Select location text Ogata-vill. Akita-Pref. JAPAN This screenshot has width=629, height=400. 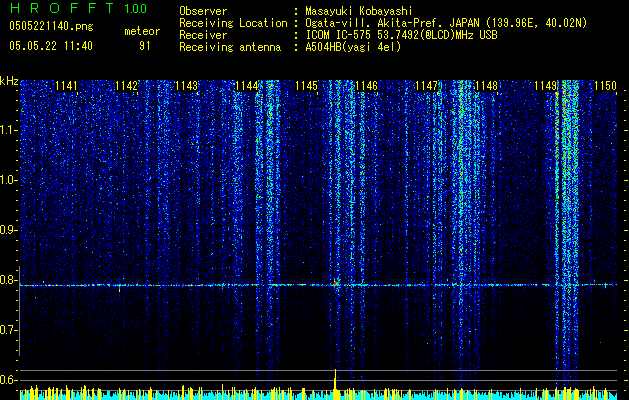(x=393, y=23)
